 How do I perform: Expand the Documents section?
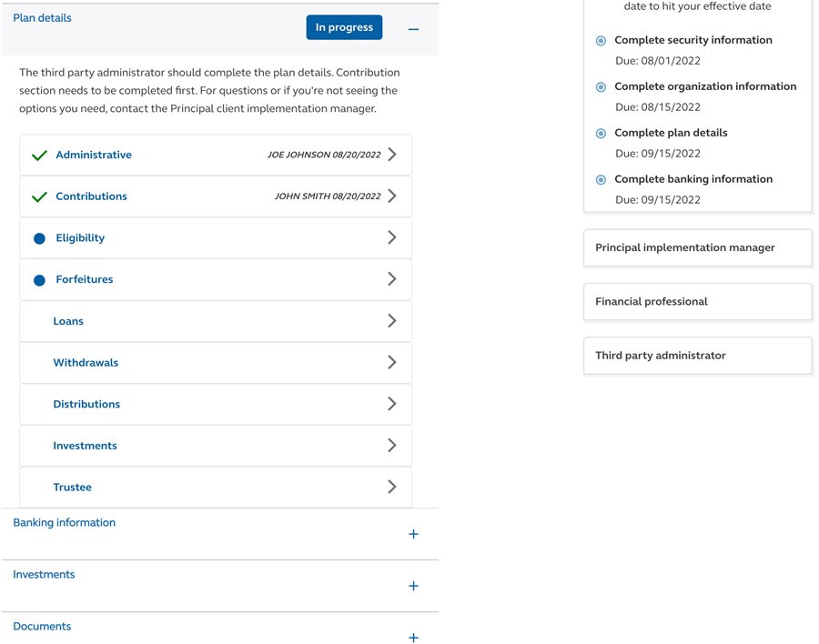413,637
